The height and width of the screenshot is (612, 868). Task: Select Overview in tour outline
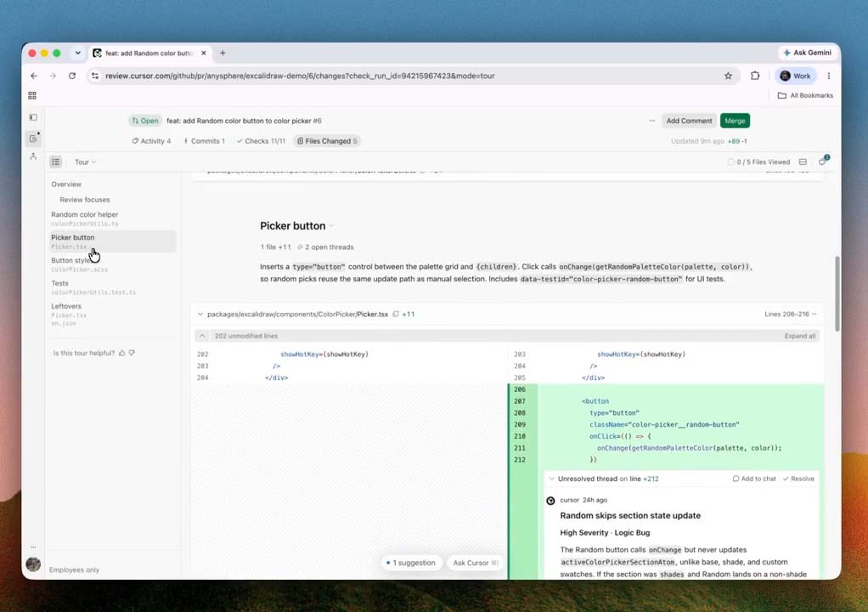point(66,184)
